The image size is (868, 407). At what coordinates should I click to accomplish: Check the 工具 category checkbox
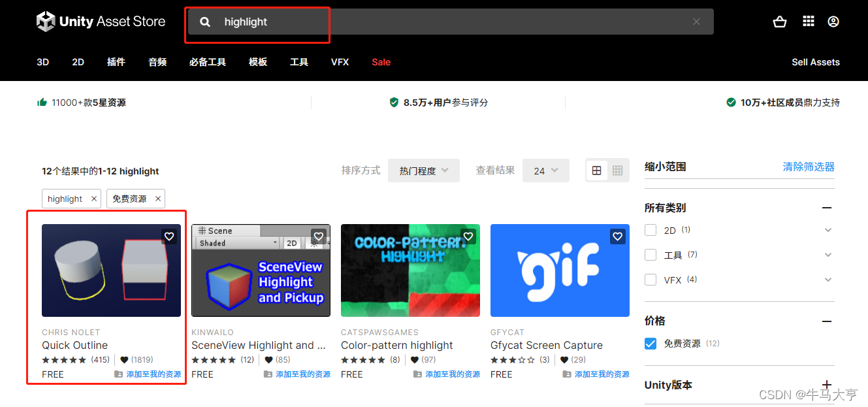click(651, 255)
